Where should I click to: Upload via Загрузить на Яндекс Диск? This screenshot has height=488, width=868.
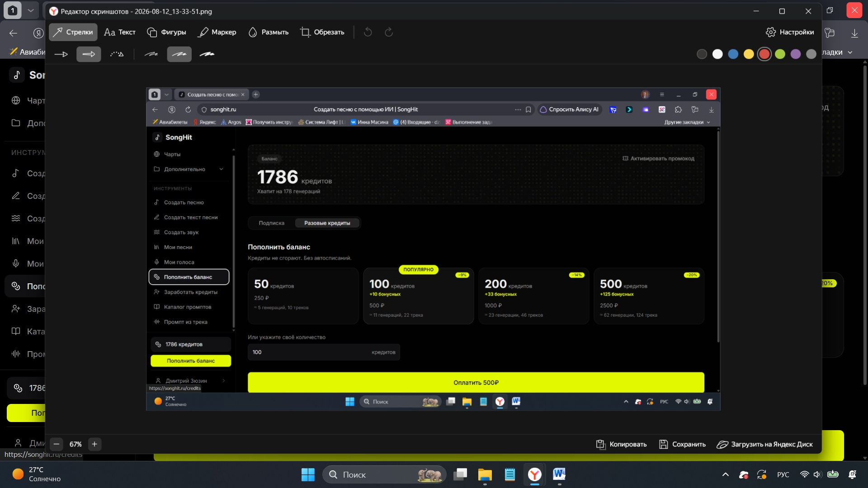point(765,444)
